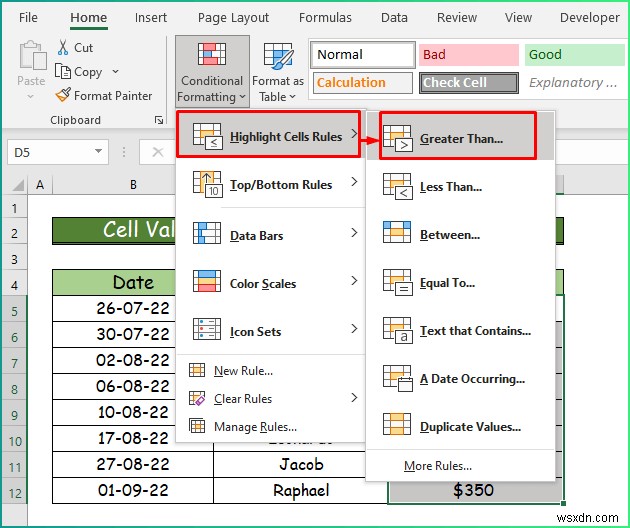Select the Format Painter brush icon
Screen dimensions: 630x528
63,95
